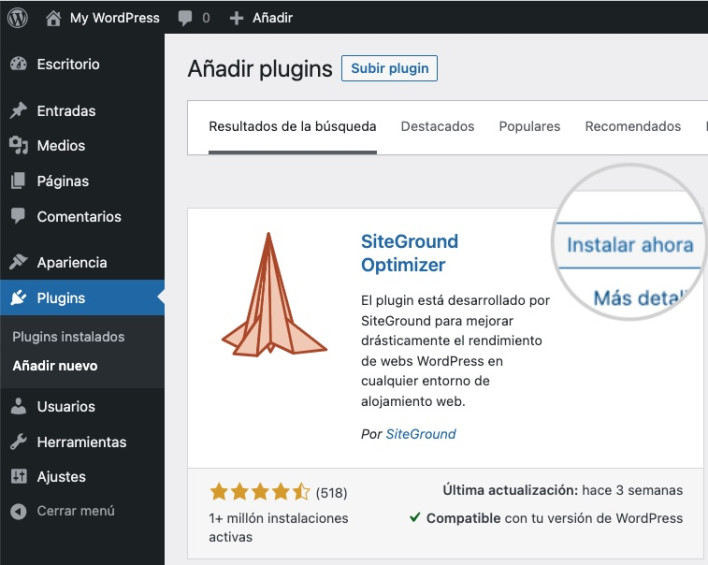Collapse sidebar with Cerrar menú
The width and height of the screenshot is (708, 565).
76,511
